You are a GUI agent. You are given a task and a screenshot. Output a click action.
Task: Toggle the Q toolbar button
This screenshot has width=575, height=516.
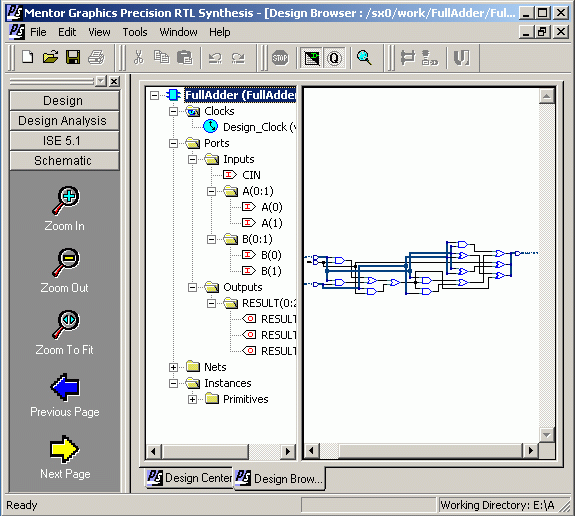[334, 58]
